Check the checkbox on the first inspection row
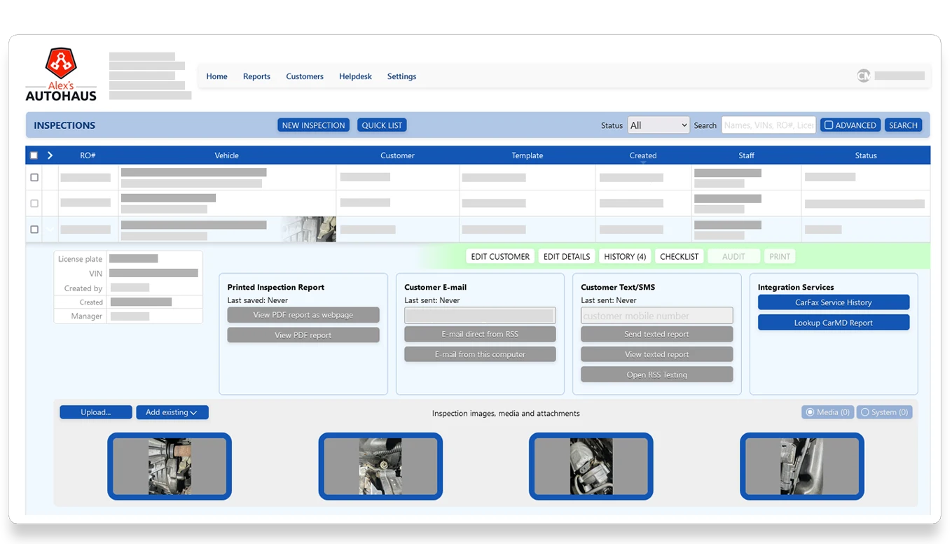The height and width of the screenshot is (560, 952). click(34, 177)
